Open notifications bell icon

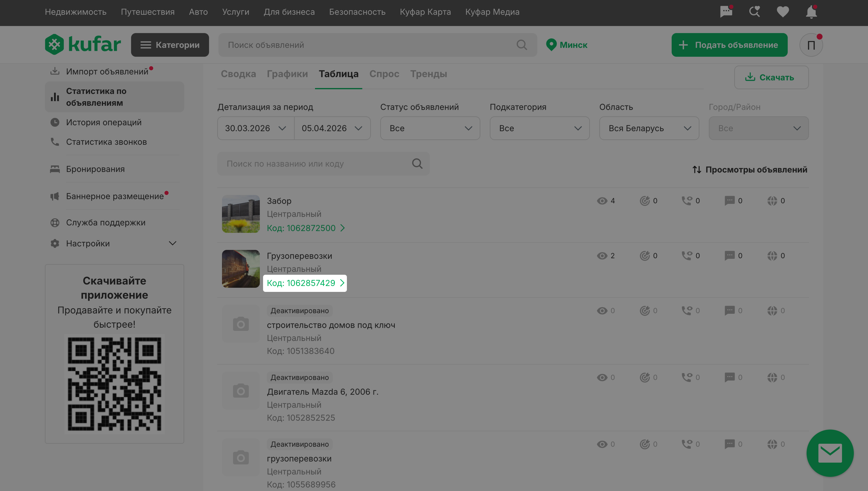[x=811, y=12]
